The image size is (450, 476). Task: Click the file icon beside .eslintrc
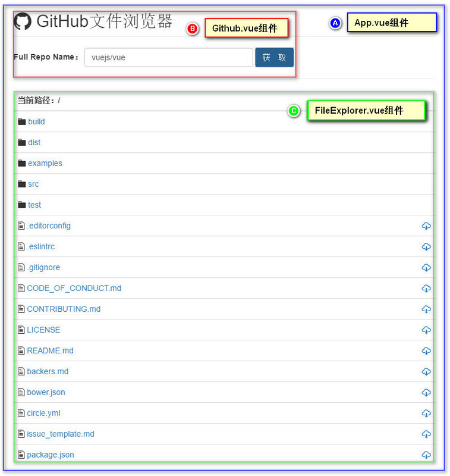point(21,246)
